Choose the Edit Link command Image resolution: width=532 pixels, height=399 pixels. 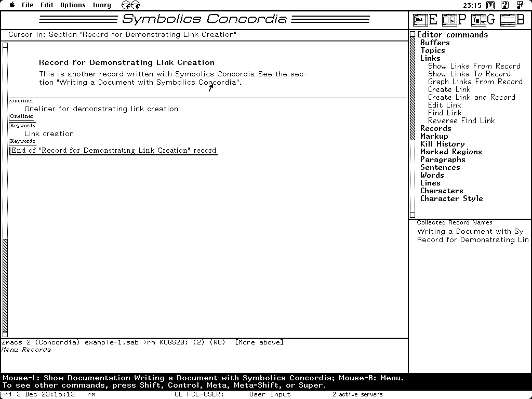click(x=445, y=105)
